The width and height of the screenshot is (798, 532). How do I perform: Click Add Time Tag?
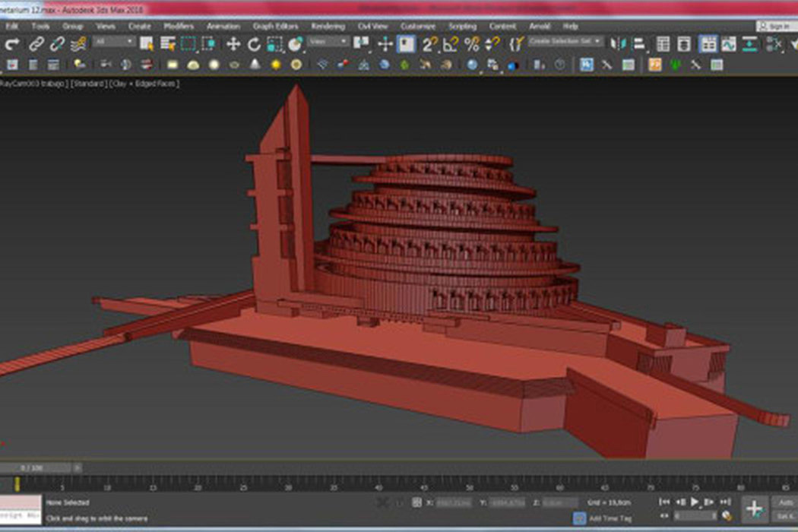[609, 518]
